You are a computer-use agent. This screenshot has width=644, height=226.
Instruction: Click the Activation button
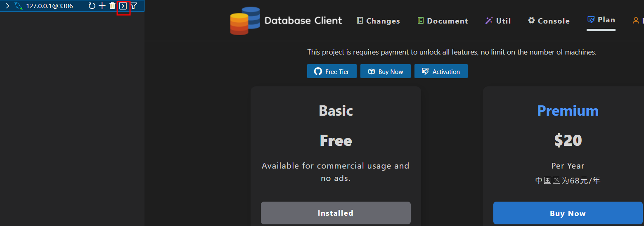coord(441,71)
